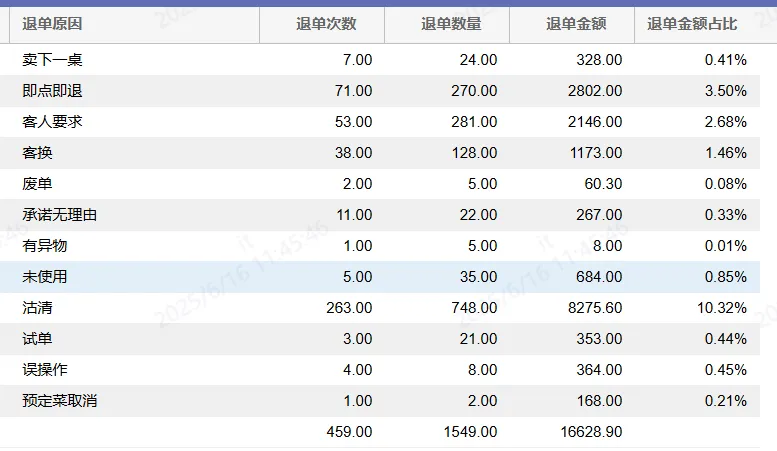Click the total amount 16628.90 cell
Image resolution: width=777 pixels, height=451 pixels.
click(589, 432)
